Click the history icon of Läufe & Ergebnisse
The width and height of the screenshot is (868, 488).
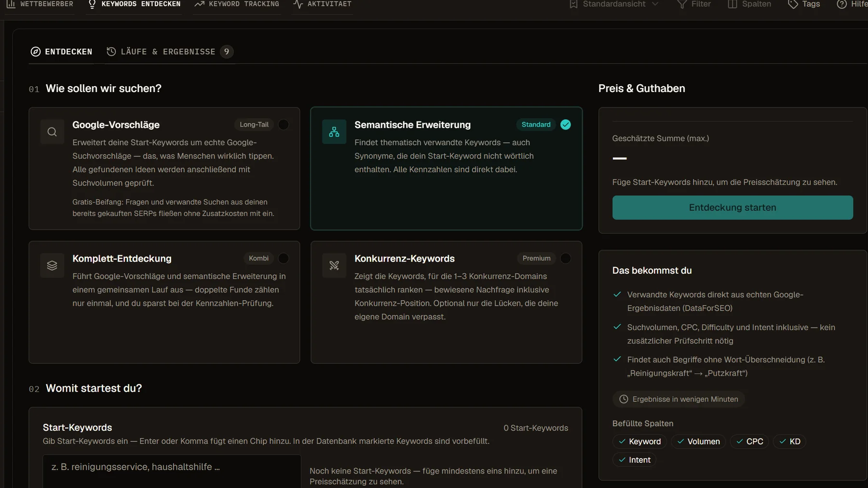click(x=111, y=52)
